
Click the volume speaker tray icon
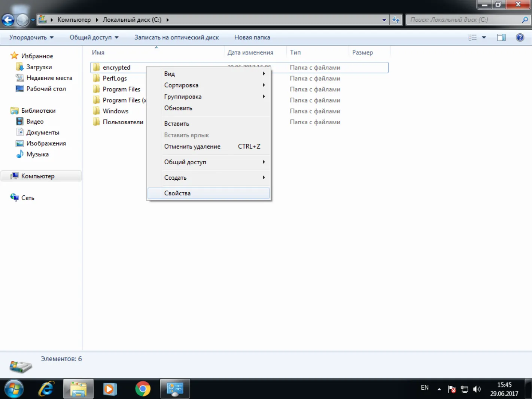(x=477, y=389)
